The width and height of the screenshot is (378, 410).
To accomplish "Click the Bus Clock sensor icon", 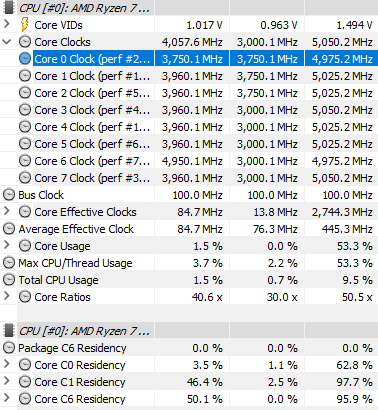I will pyautogui.click(x=9, y=195).
